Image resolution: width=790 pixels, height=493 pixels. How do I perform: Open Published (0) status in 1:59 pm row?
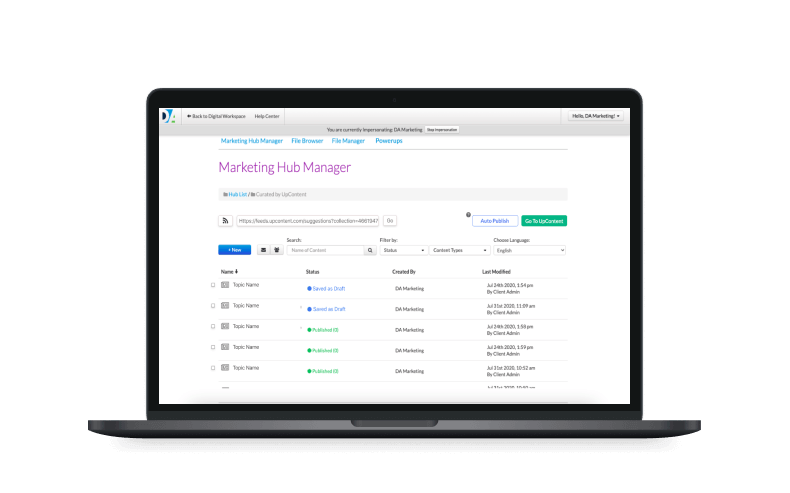tap(325, 351)
